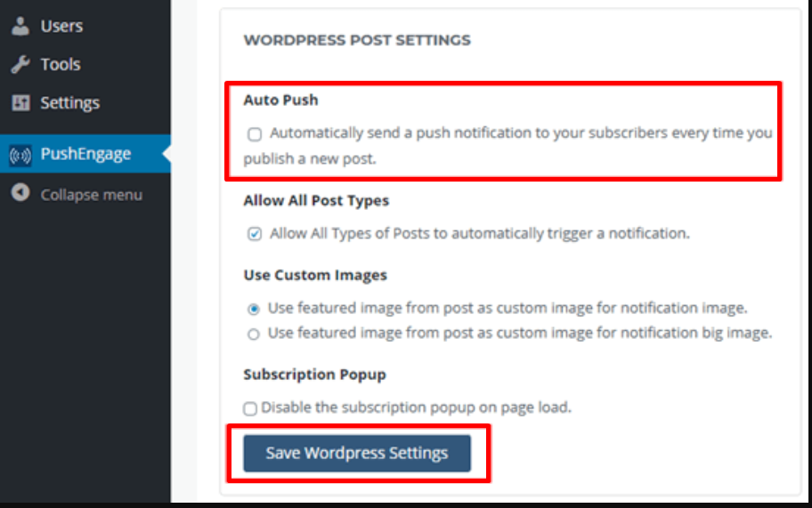Select featured image for notification image
This screenshot has height=508, width=812.
tap(254, 309)
